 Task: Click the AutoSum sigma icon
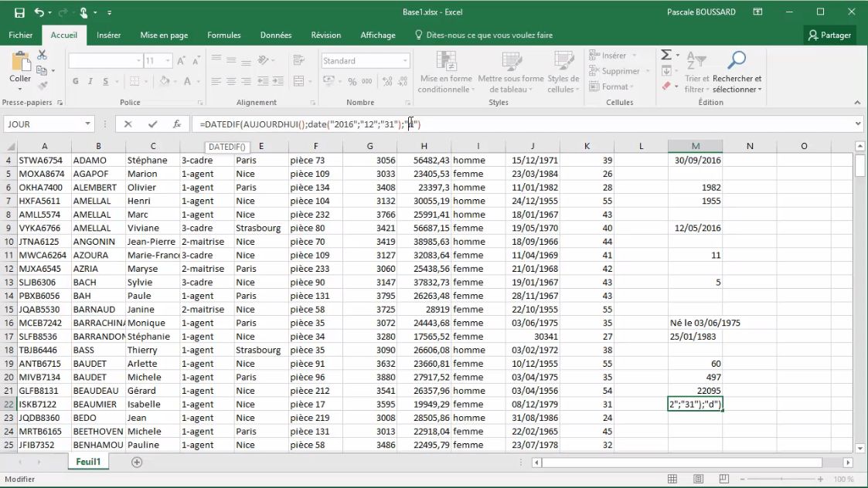coord(665,56)
